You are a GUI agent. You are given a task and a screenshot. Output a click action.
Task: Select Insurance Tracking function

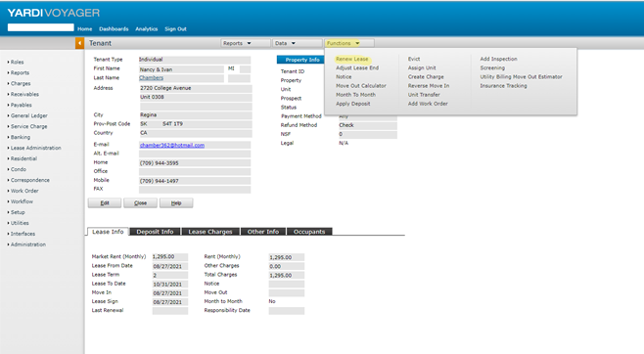[x=503, y=86]
